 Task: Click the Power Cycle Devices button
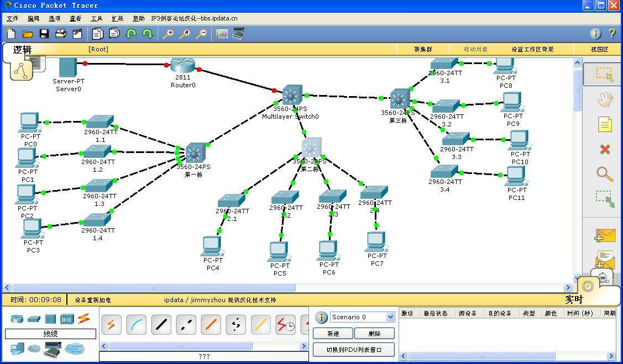coord(93,300)
